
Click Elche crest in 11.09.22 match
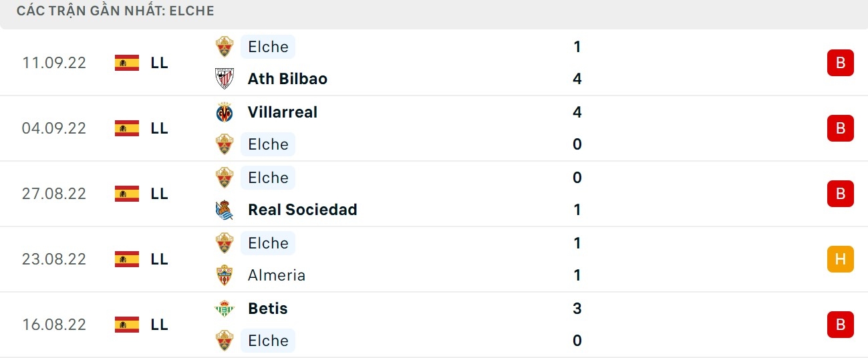225,47
